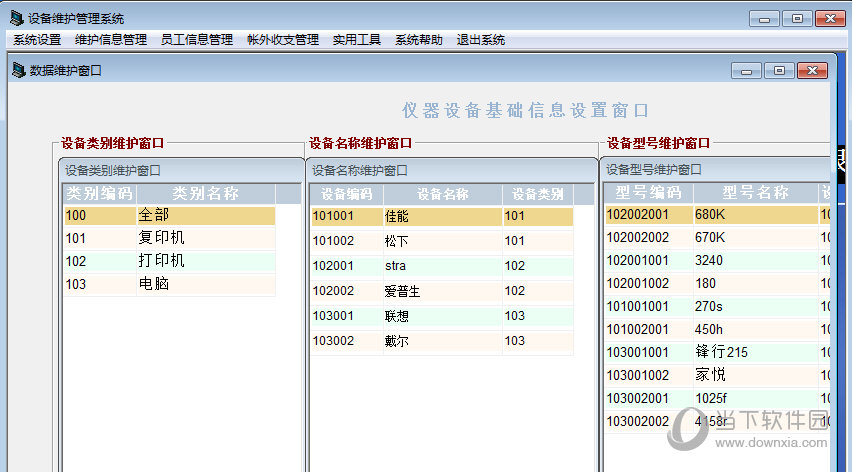Open the 系统帮助 menu
This screenshot has height=472, width=852.
click(418, 40)
